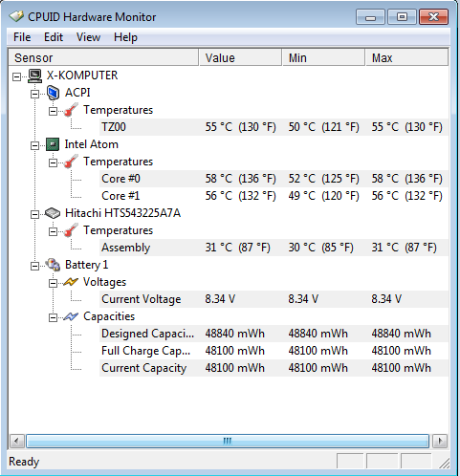Click the Intel Atom chip icon
This screenshot has height=476, width=460.
(x=53, y=144)
